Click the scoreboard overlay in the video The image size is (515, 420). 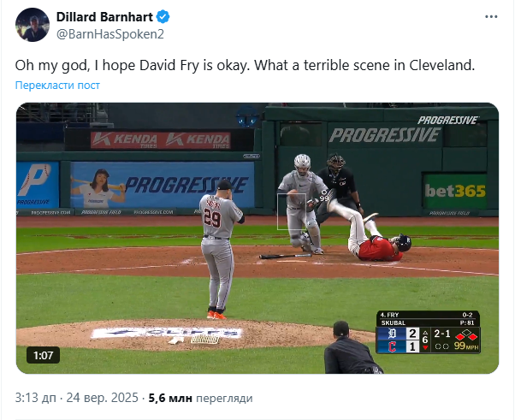click(428, 333)
